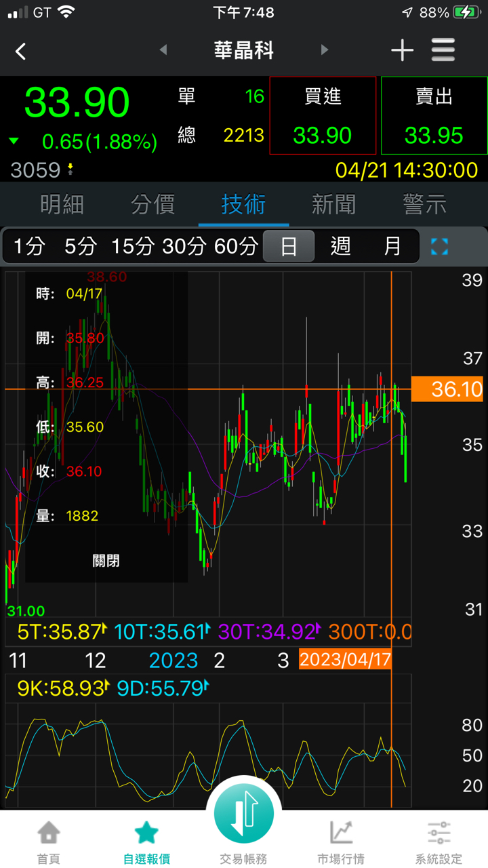The height and width of the screenshot is (868, 488).
Task: Tap the timestamp 04/21 14:30:00
Action: point(407,170)
